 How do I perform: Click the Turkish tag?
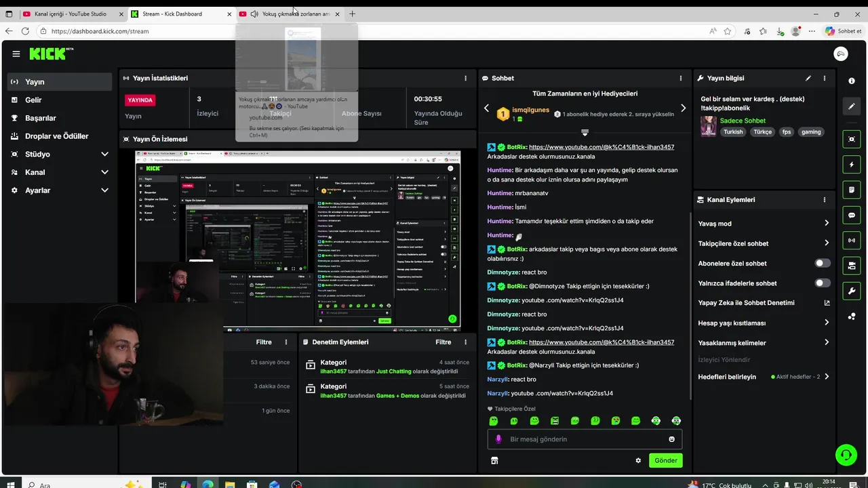tap(733, 132)
